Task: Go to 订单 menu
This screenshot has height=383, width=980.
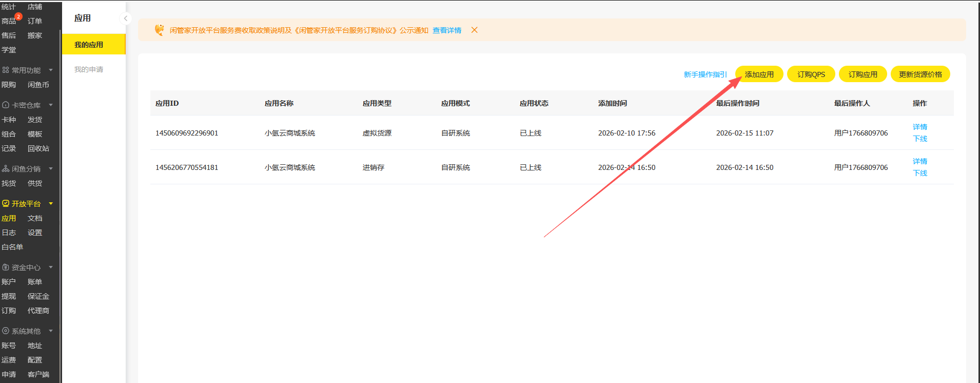Action: (x=35, y=21)
